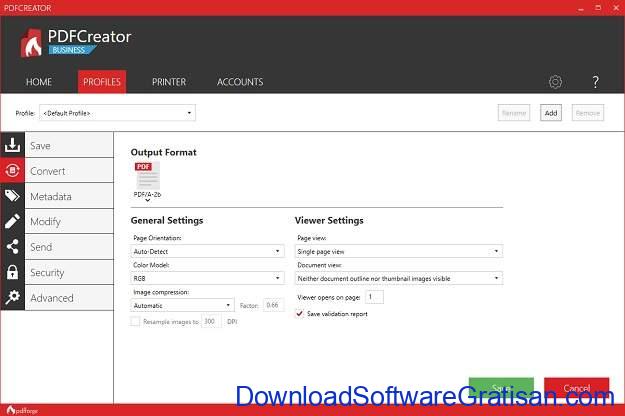Viewport: 625px width, 416px height.
Task: Open the Save settings section
Action: [69, 145]
